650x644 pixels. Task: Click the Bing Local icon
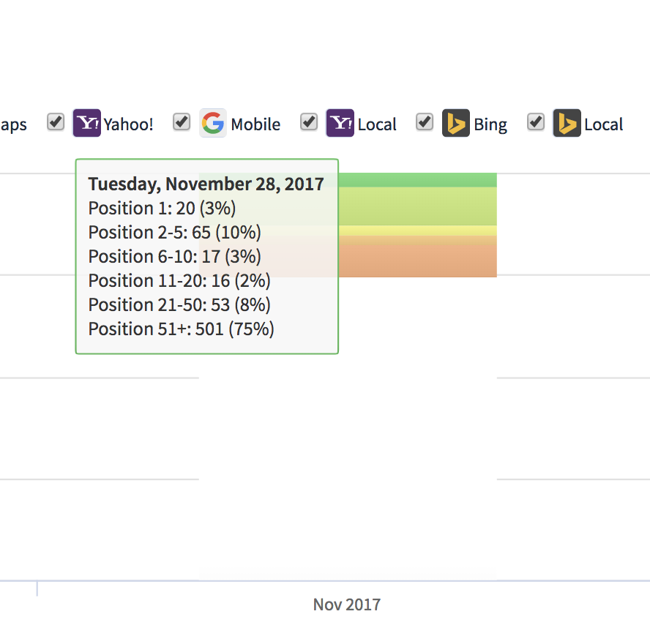click(567, 124)
